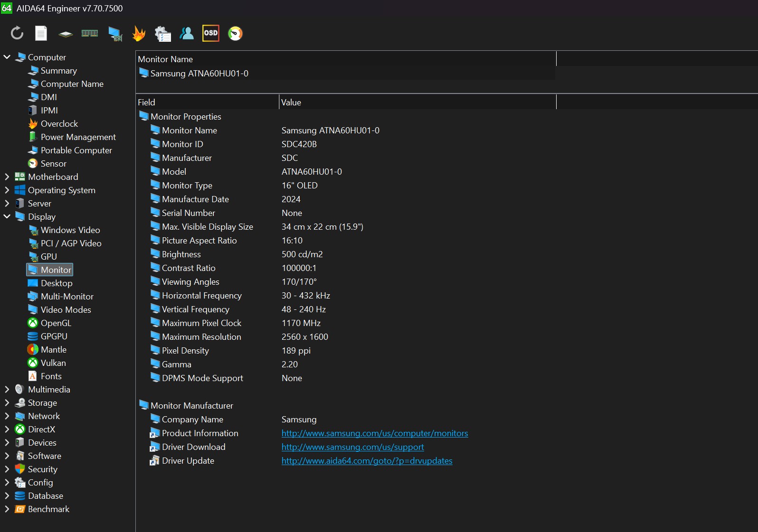758x532 pixels.
Task: Launch the flame stability test icon
Action: click(x=139, y=33)
